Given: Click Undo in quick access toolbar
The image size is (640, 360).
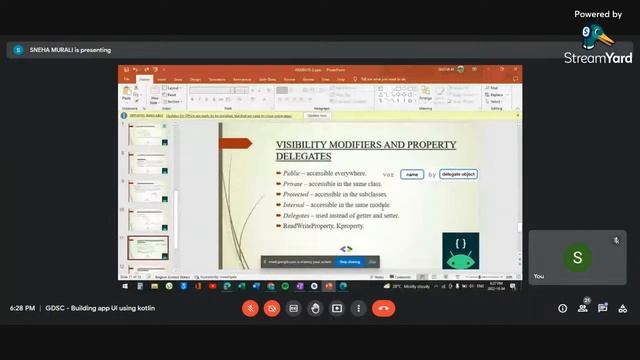Looking at the screenshot, I should point(136,70).
